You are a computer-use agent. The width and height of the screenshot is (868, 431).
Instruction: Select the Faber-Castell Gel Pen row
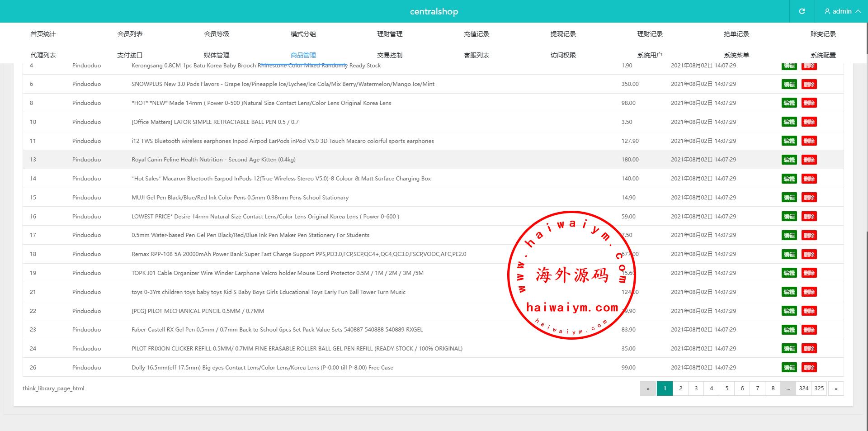pyautogui.click(x=277, y=330)
